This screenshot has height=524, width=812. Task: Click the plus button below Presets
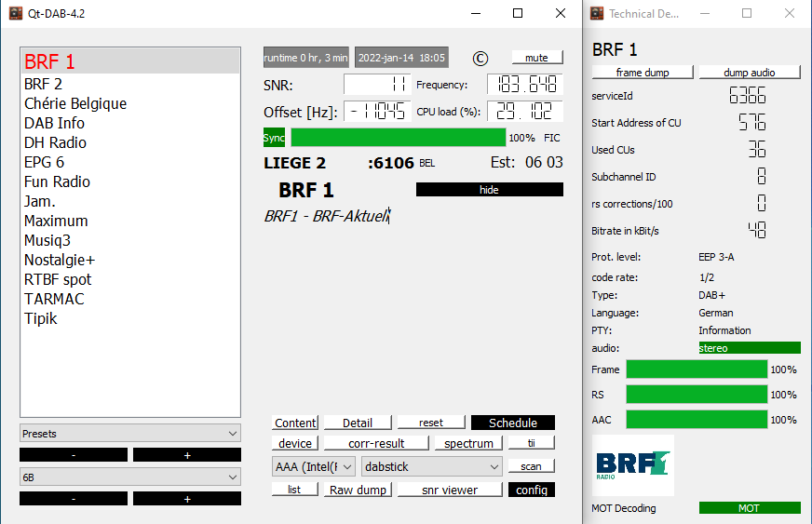pos(187,454)
